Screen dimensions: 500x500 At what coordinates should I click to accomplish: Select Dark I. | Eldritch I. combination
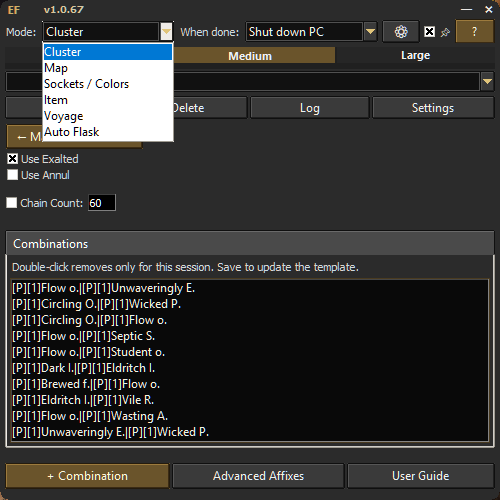pos(250,368)
